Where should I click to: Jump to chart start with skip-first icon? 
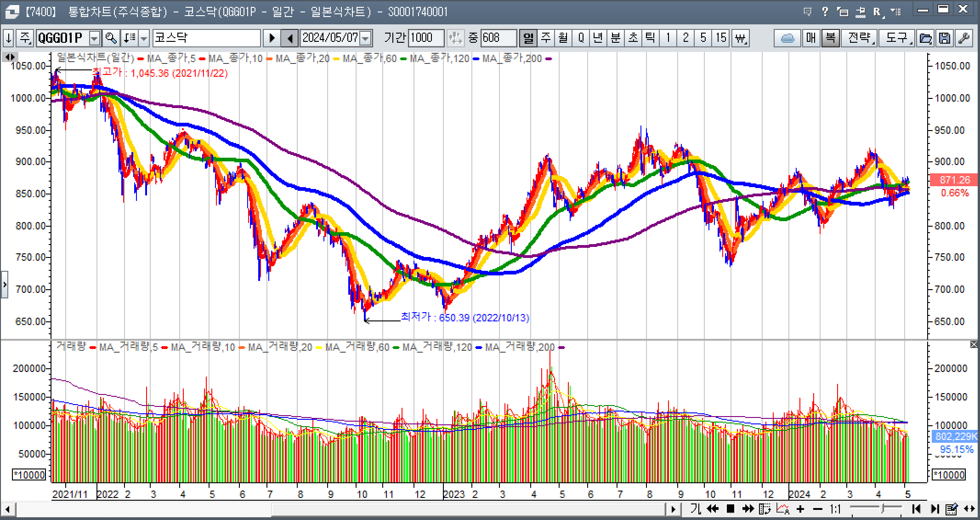tap(916, 509)
